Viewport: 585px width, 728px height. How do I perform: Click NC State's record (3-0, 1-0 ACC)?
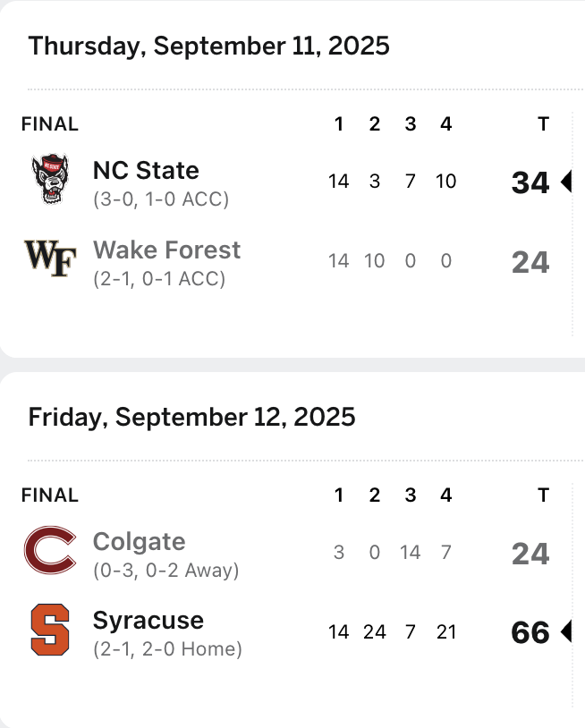click(x=161, y=199)
